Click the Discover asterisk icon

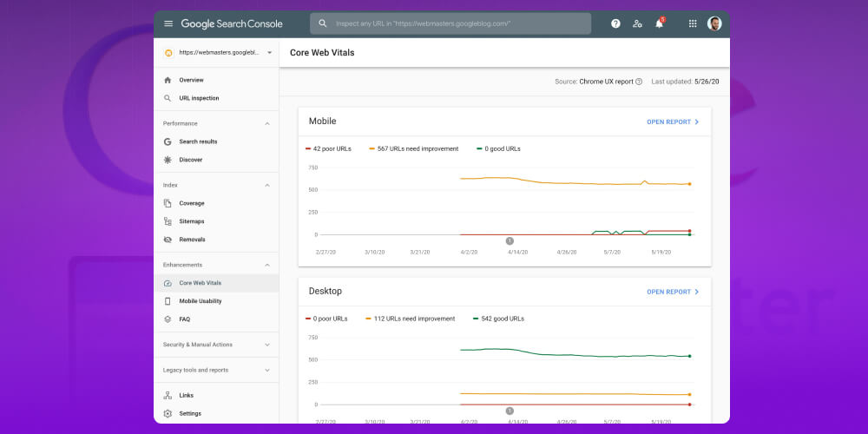168,160
